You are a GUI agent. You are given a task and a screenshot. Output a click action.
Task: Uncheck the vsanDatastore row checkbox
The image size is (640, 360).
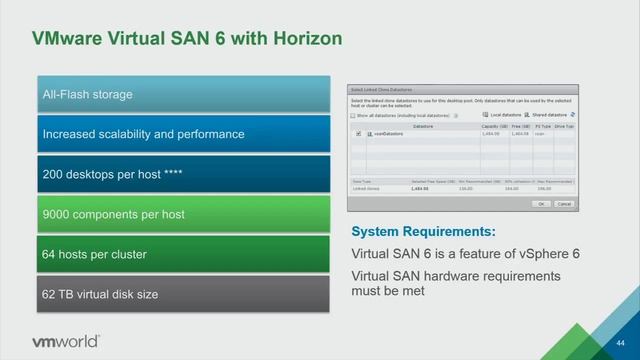(358, 133)
